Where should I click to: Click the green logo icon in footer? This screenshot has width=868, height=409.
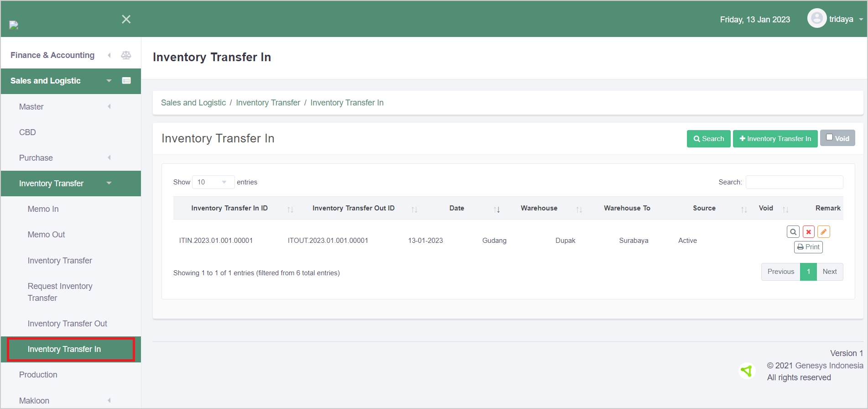747,371
